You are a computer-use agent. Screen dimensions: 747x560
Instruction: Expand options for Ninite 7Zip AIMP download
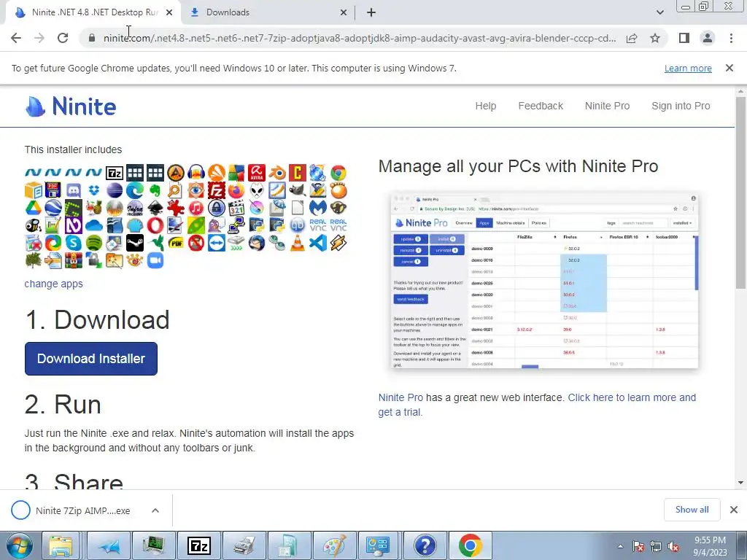[155, 510]
